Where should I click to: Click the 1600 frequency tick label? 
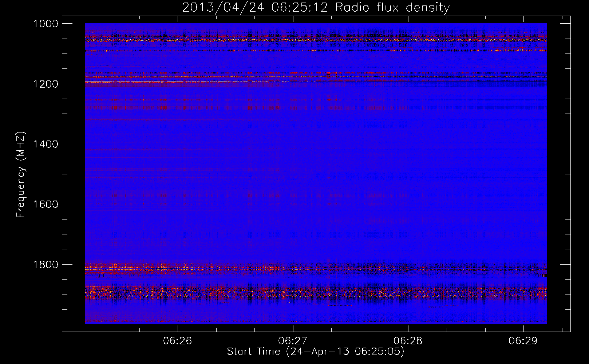pyautogui.click(x=46, y=204)
